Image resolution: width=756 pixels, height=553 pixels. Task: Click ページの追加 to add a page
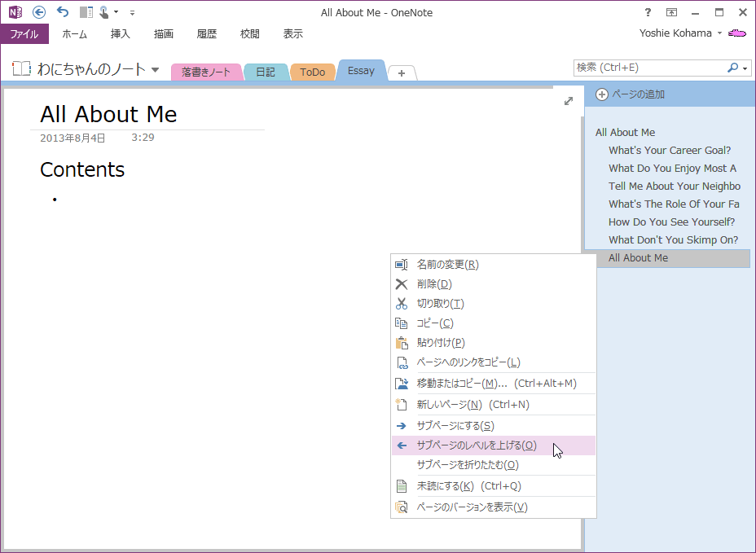tap(631, 94)
